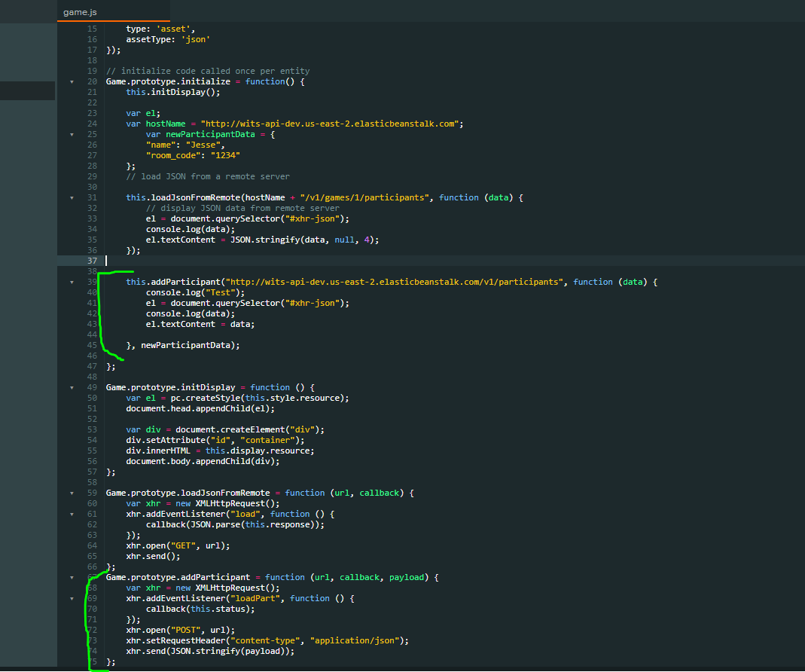Place cursor on the "GET" string
Screen dimensions: 805x672
pos(181,545)
